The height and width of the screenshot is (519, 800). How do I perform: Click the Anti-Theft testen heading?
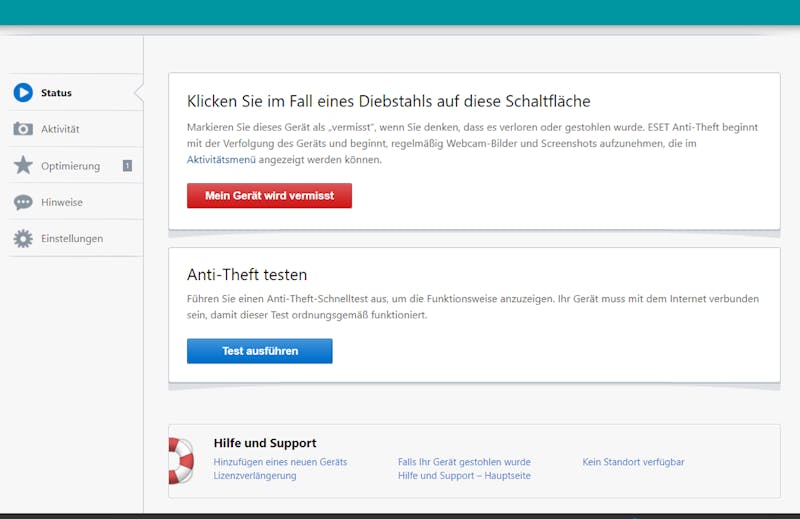247,275
